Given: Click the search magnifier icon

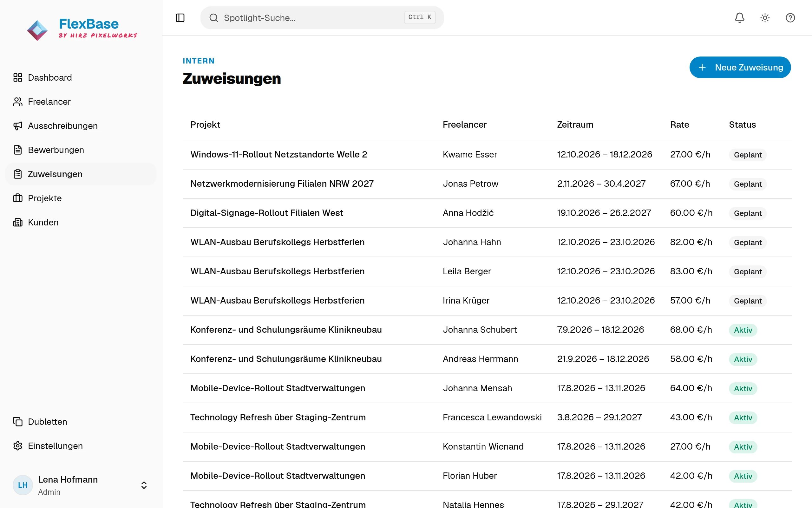Looking at the screenshot, I should 214,18.
